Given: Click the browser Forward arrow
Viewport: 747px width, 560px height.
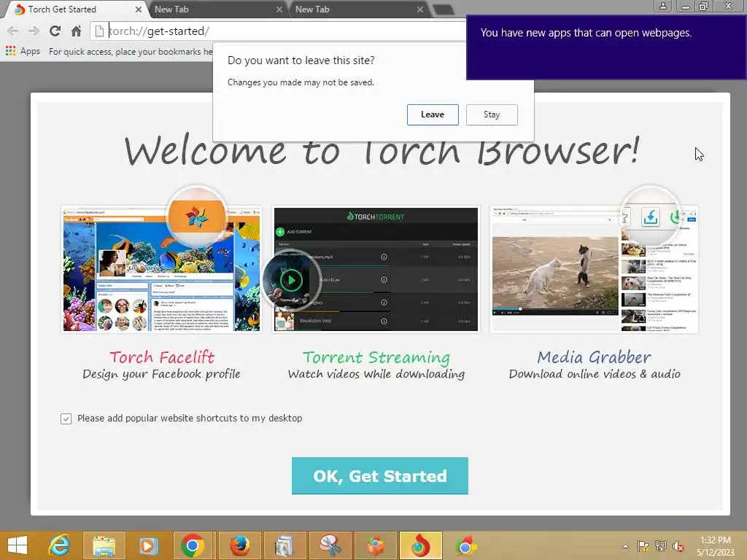Looking at the screenshot, I should click(x=34, y=31).
